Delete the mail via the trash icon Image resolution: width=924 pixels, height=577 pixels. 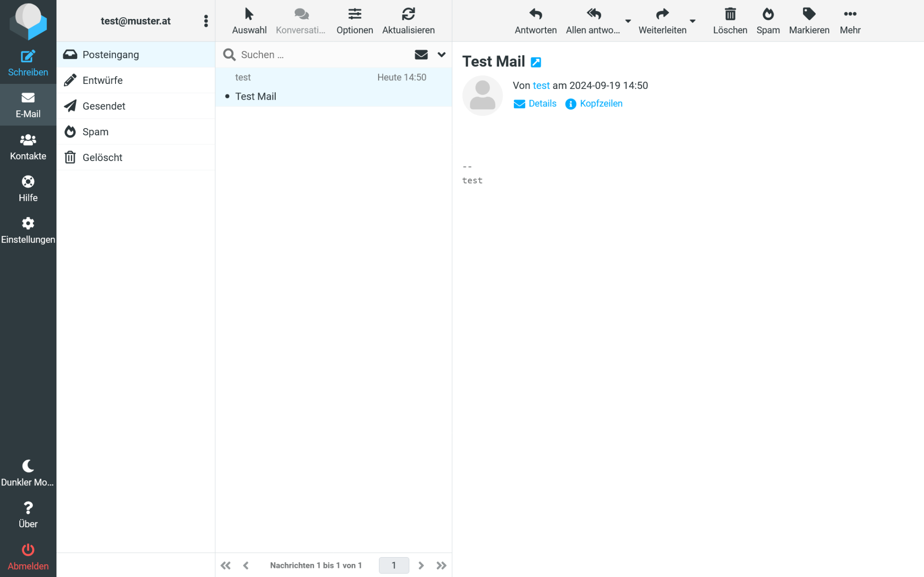(730, 14)
